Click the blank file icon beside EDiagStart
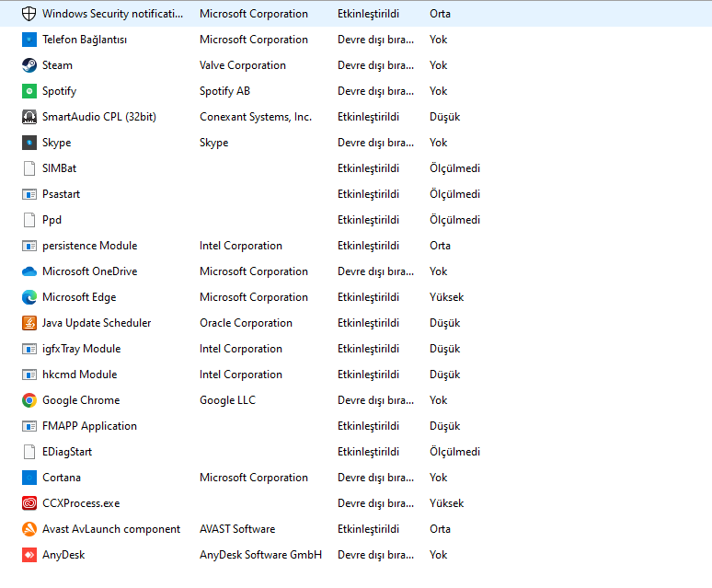712x588 pixels. [x=29, y=452]
